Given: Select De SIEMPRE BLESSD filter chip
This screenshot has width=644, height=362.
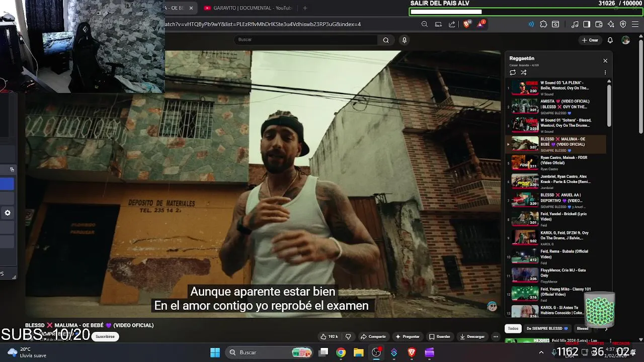Looking at the screenshot, I should pos(547,328).
